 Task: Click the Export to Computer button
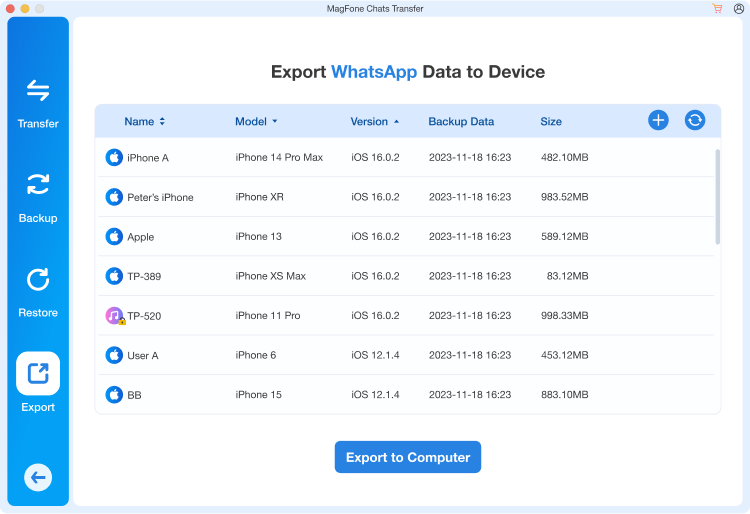pos(408,457)
